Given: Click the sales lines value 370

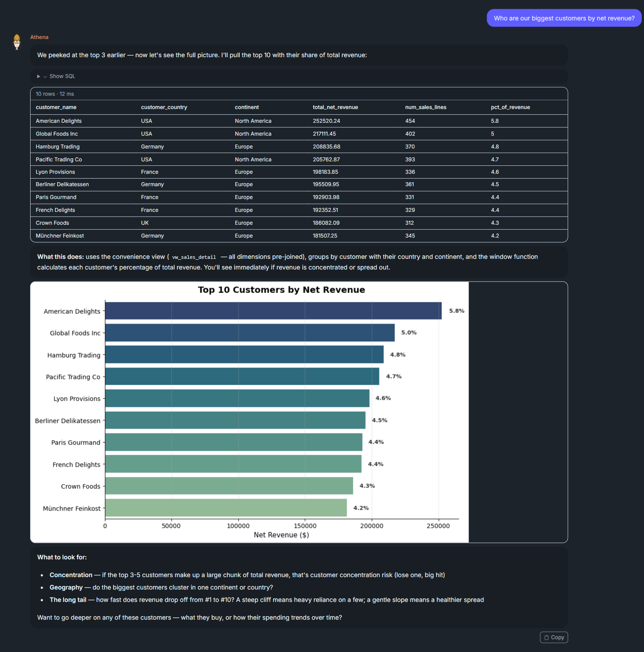Looking at the screenshot, I should pos(410,147).
